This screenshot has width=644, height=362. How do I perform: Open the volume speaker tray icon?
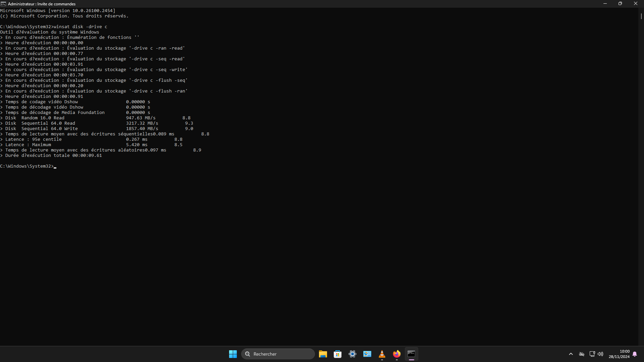600,354
